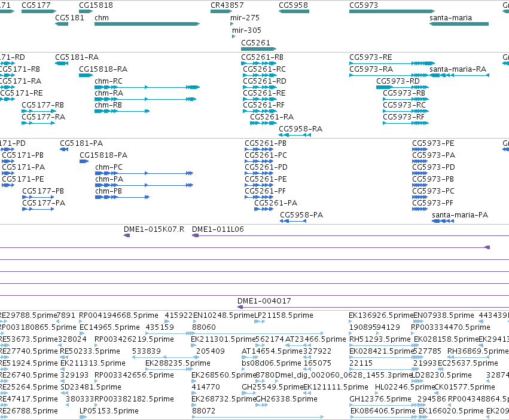Open EST label GH12376.5prime
This screenshot has height=420, width=509.
pyautogui.click(x=380, y=399)
